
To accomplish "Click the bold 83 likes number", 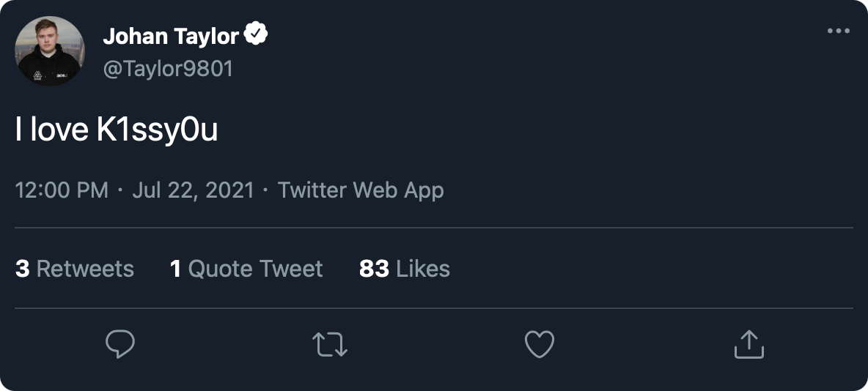I will point(374,269).
